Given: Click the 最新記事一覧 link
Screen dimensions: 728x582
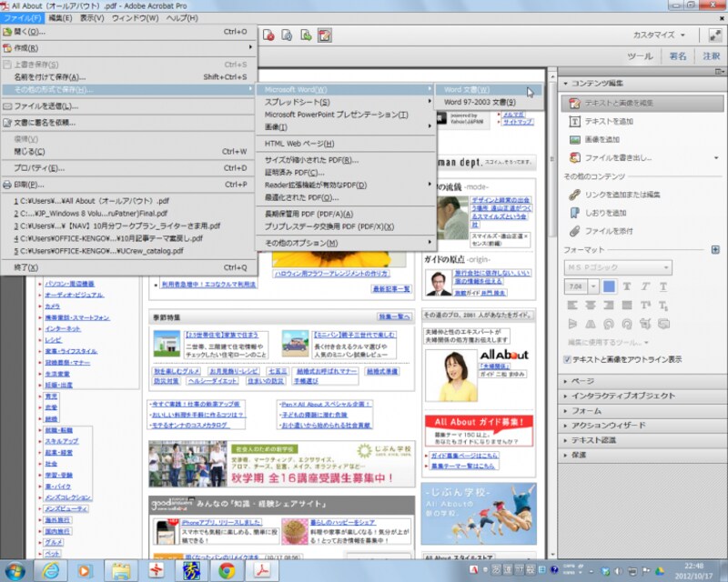Looking at the screenshot, I should click(391, 288).
